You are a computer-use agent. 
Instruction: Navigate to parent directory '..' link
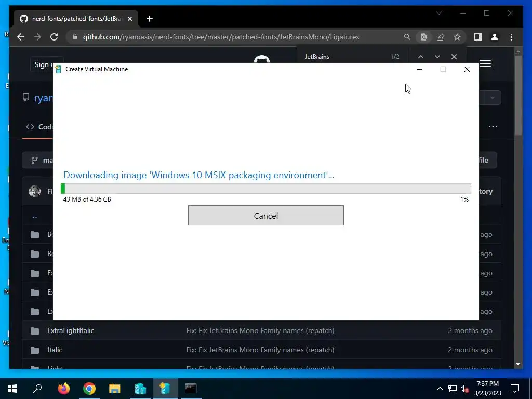click(35, 216)
